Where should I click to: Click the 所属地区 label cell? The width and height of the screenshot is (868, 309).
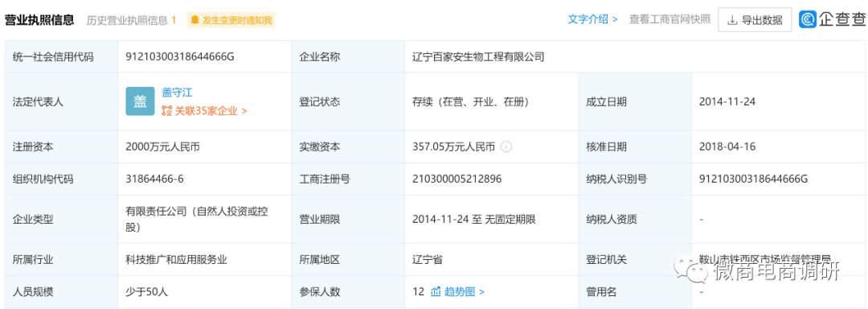coord(348,260)
